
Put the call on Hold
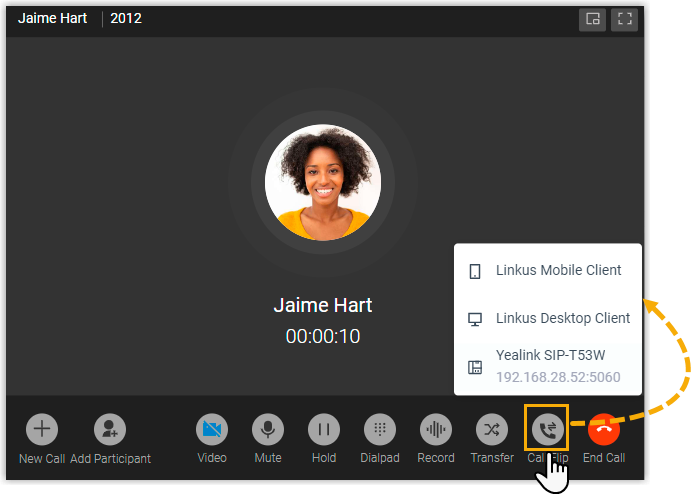click(x=324, y=429)
